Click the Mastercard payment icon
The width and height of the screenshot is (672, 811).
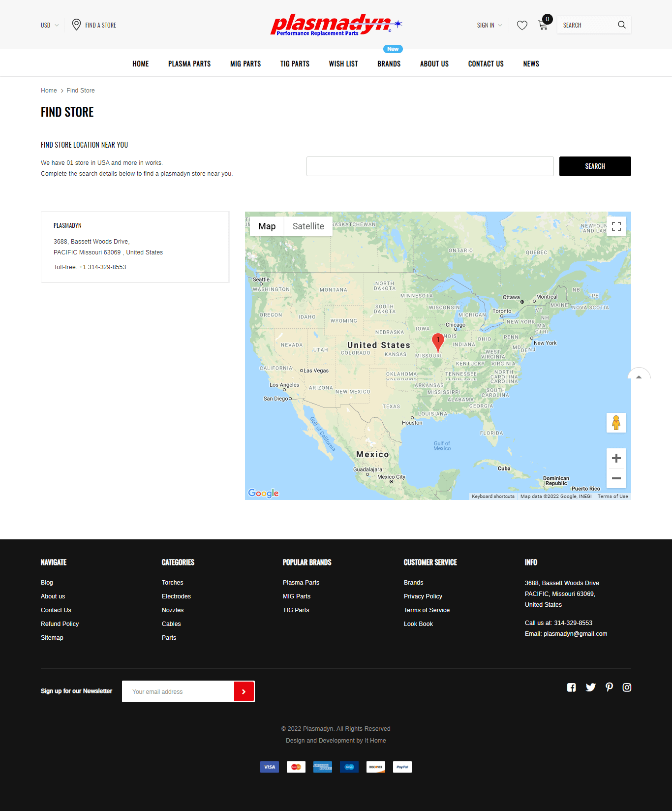pyautogui.click(x=296, y=767)
